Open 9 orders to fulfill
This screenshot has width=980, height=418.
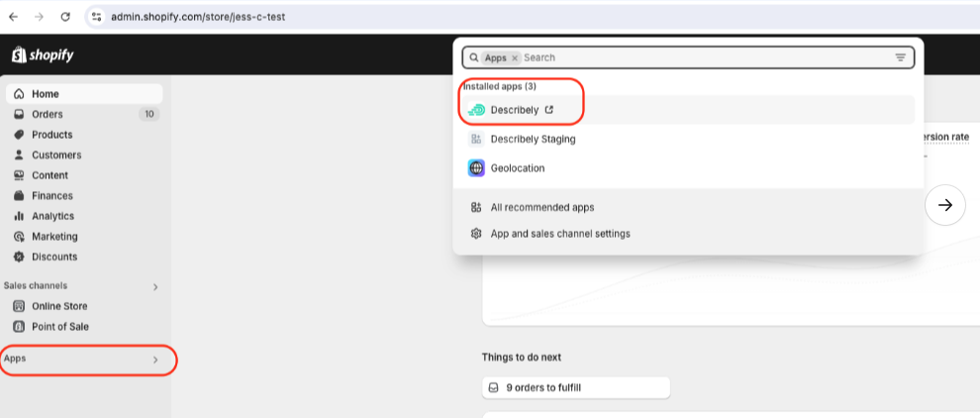click(x=575, y=387)
